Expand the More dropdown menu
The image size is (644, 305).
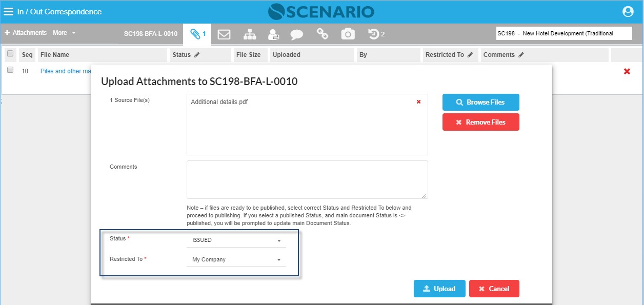[x=64, y=33]
